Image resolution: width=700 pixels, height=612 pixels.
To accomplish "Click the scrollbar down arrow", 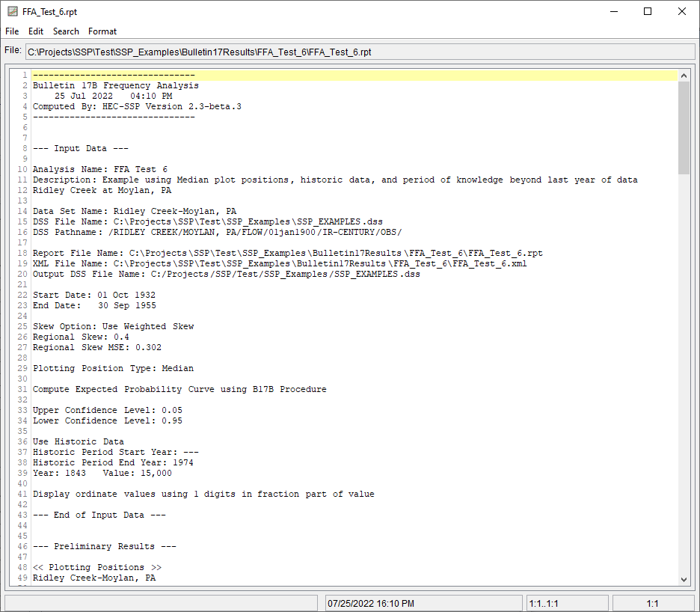I will (684, 579).
